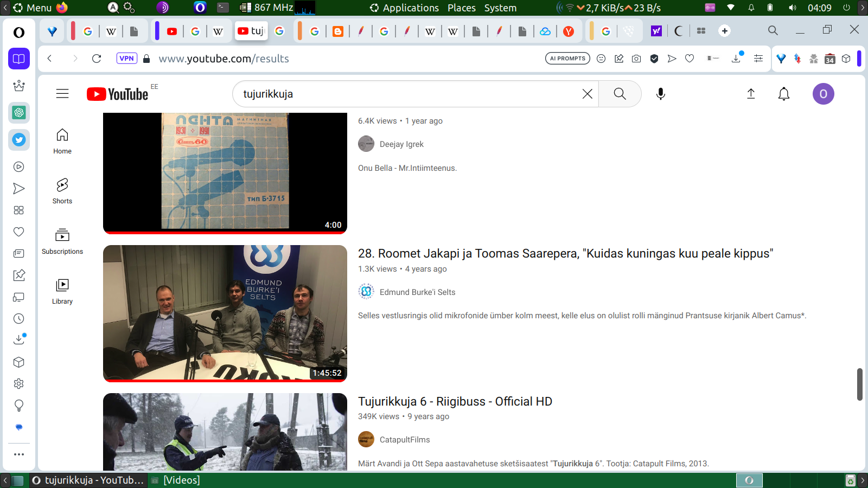Open YouTube notifications bell
This screenshot has height=488, width=868.
click(783, 94)
